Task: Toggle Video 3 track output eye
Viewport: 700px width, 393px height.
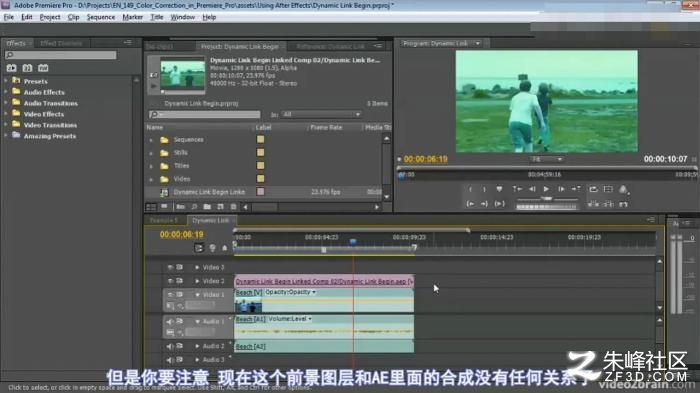Action: [170, 267]
